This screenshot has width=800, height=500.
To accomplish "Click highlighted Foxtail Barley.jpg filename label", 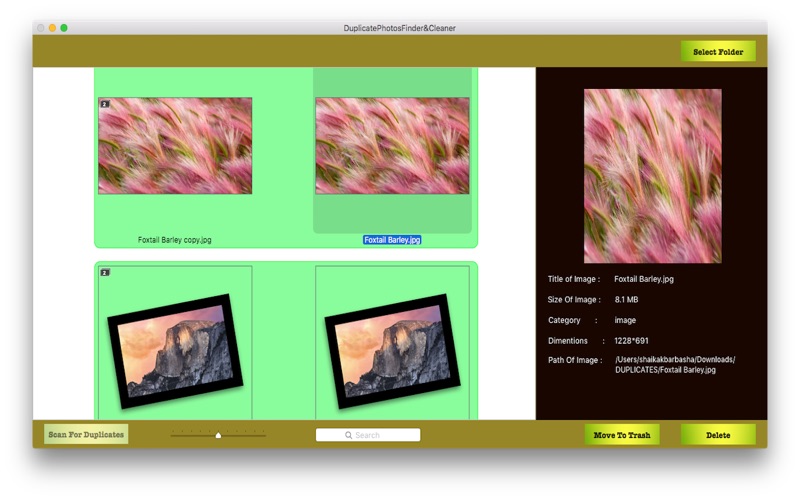I will coord(392,240).
